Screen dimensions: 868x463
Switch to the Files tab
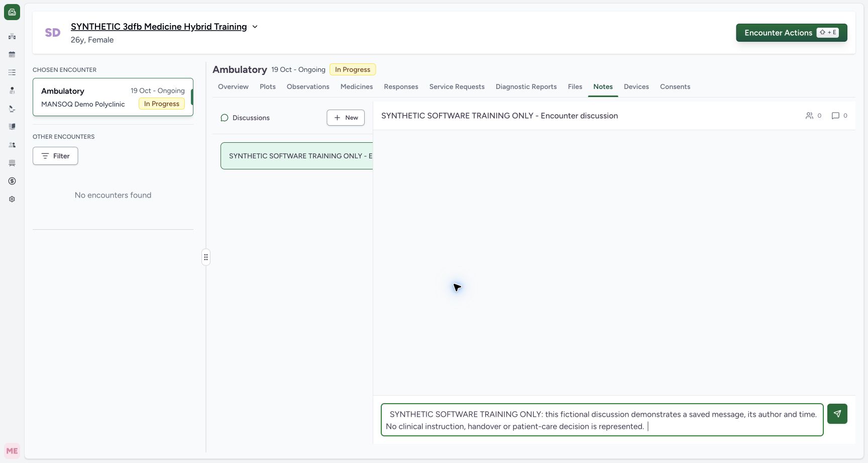(x=575, y=86)
